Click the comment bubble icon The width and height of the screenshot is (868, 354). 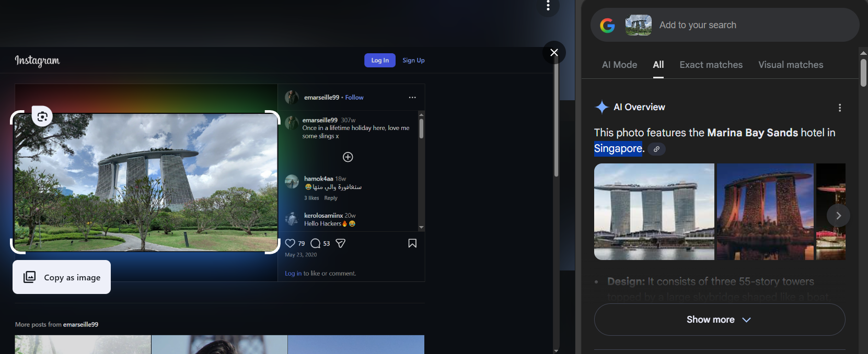tap(315, 243)
